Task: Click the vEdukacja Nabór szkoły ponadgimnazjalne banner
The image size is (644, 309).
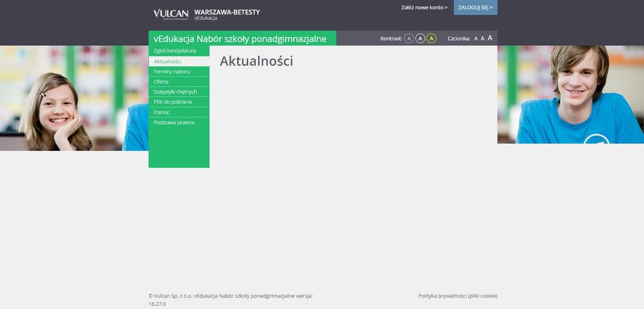Action: point(242,38)
